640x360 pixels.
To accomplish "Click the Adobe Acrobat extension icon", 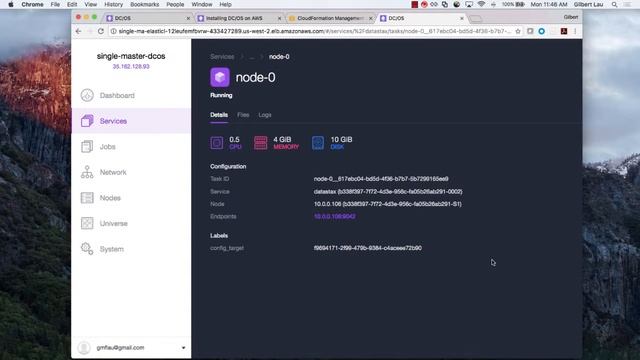I will [x=564, y=31].
